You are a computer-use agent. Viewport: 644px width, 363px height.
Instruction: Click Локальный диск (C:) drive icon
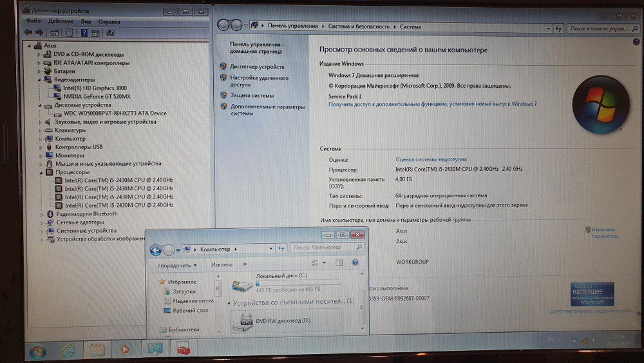[242, 285]
